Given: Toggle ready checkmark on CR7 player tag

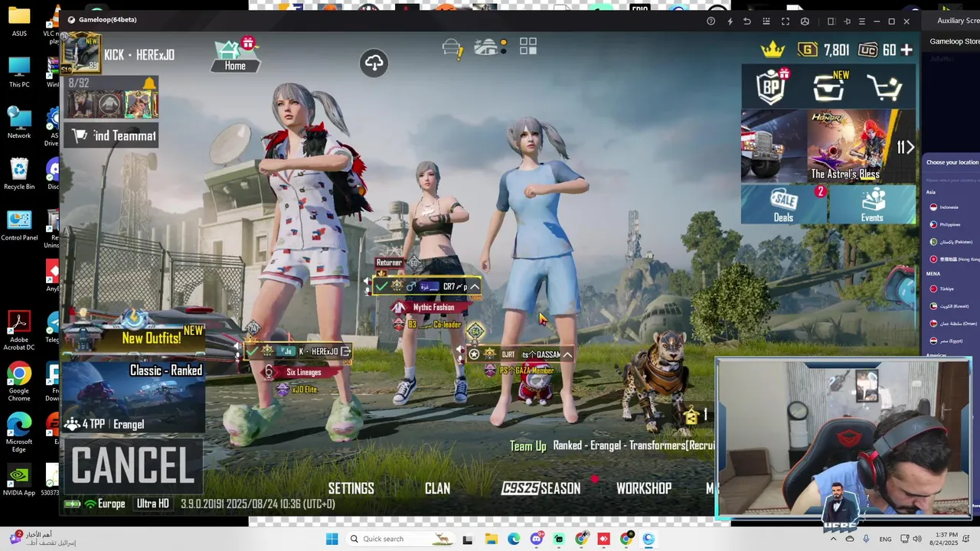Looking at the screenshot, I should [381, 287].
